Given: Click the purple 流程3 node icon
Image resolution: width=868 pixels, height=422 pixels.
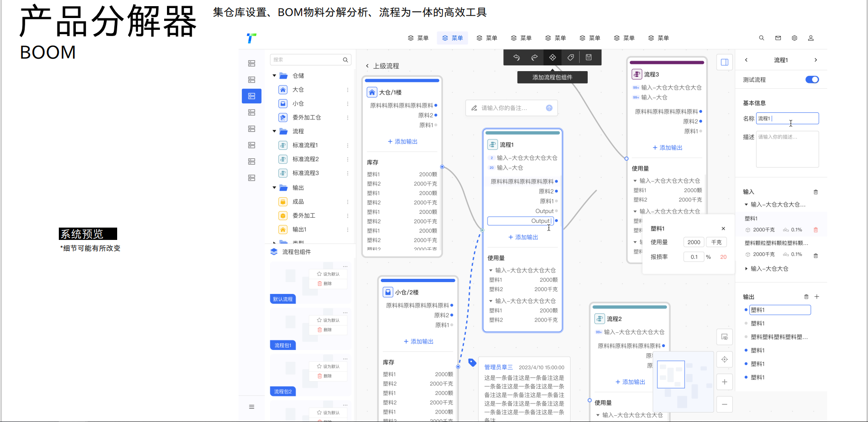Looking at the screenshot, I should point(637,74).
